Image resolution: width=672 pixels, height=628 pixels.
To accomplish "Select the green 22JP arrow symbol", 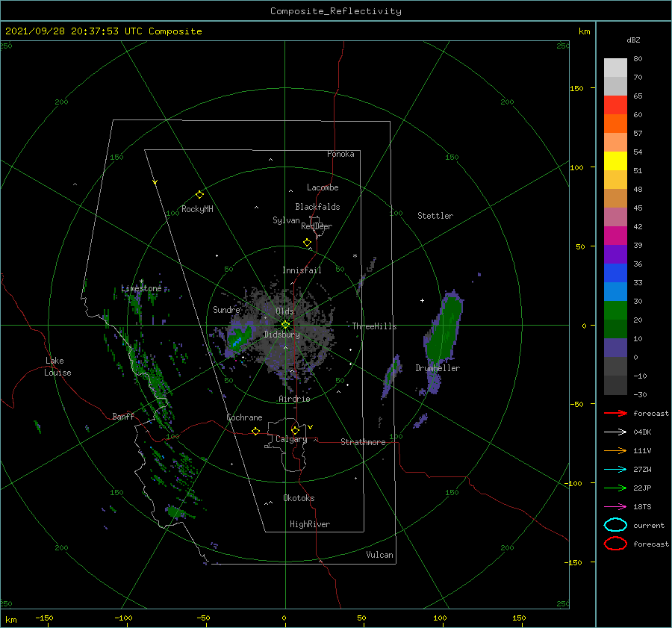I will [x=615, y=488].
